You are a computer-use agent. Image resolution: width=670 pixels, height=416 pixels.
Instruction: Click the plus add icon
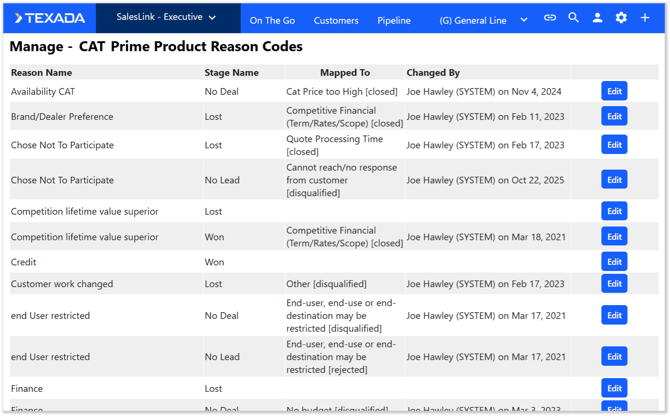pyautogui.click(x=645, y=18)
